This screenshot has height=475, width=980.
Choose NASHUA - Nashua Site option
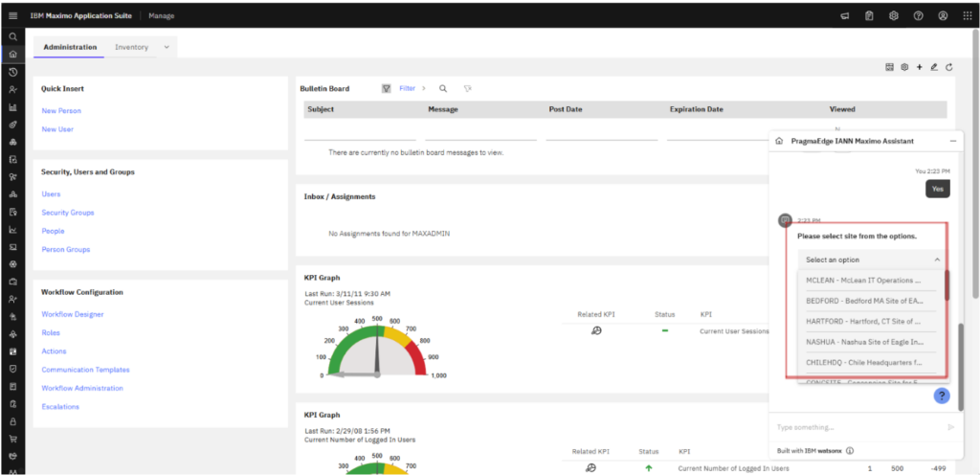point(871,342)
